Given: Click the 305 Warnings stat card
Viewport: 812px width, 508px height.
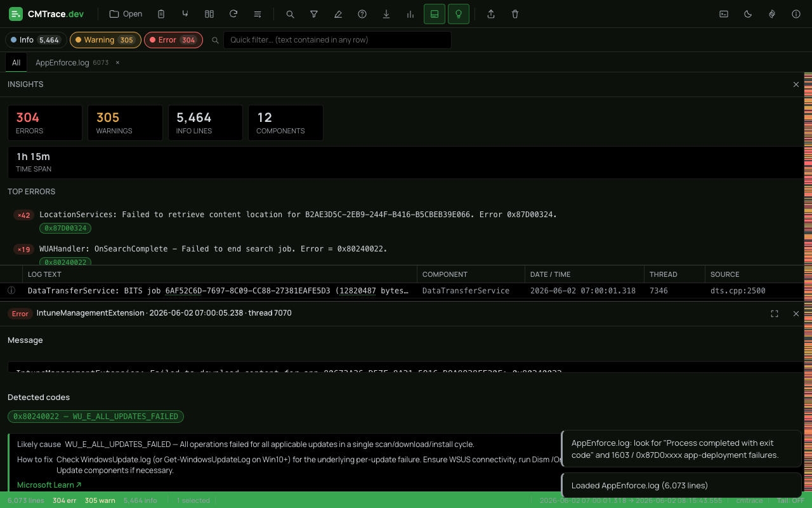Looking at the screenshot, I should tap(125, 123).
